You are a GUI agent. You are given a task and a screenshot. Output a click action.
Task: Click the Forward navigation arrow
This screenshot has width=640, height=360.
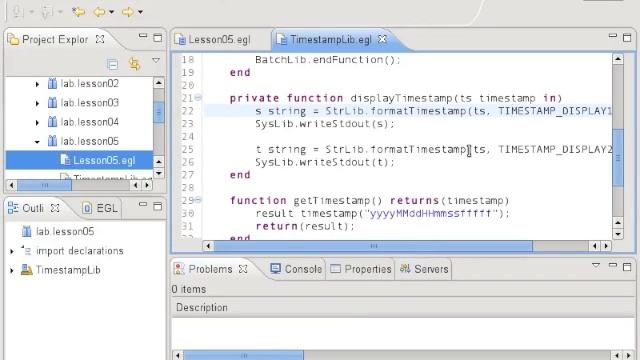tap(128, 12)
